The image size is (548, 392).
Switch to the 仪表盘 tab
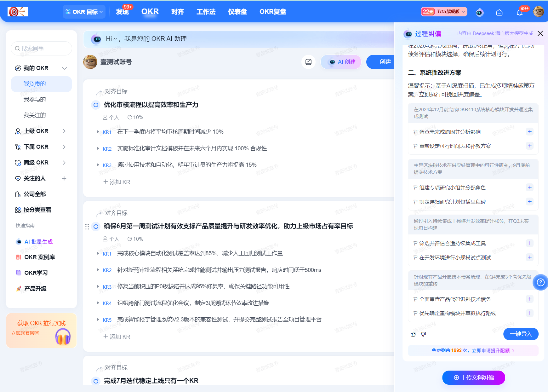[x=237, y=12]
